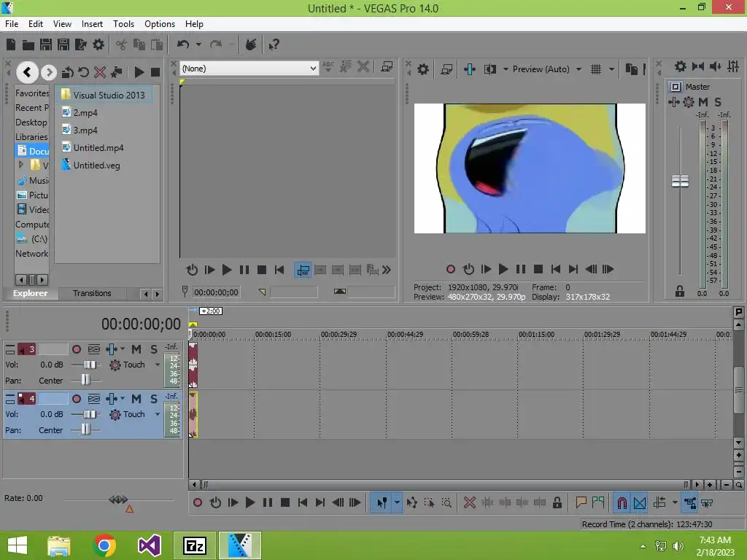Screen dimensions: 747x560
Task: Open track 3 FX dropdown arrow
Action: 123,349
